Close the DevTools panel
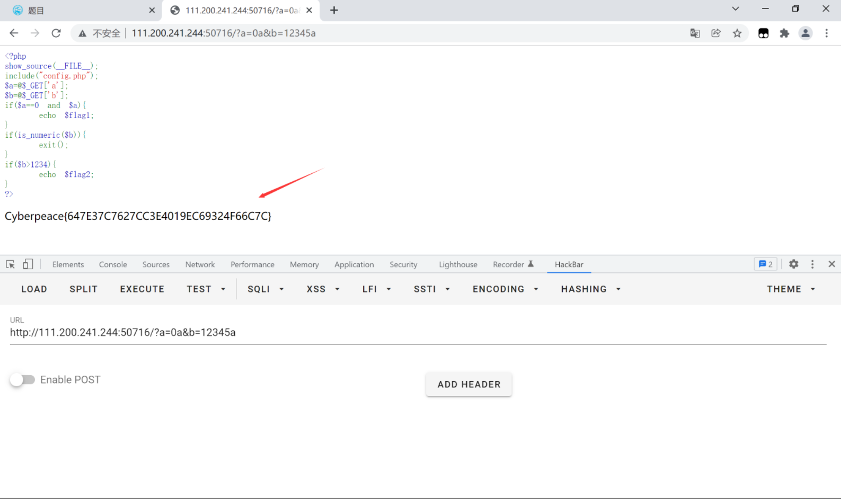The height and width of the screenshot is (504, 848). [x=832, y=264]
